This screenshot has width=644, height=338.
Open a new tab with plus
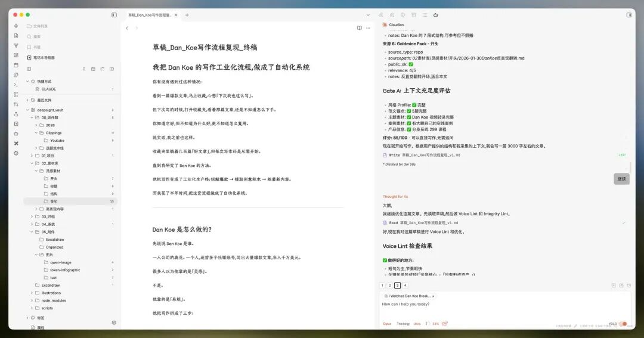coord(187,15)
